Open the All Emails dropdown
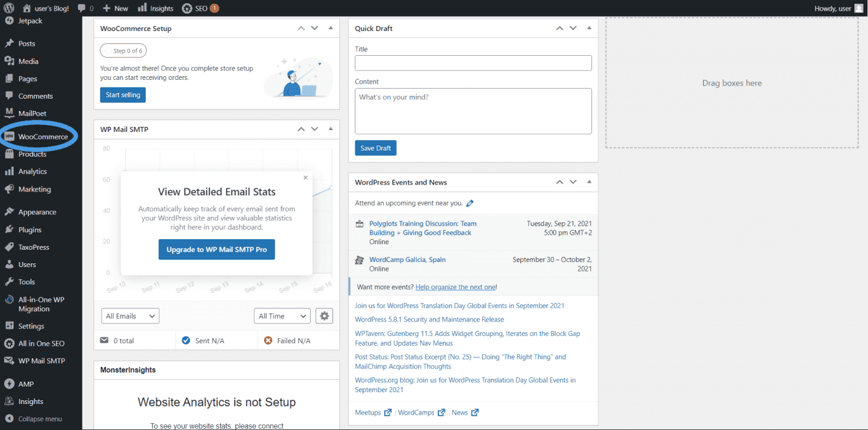868x430 pixels. coord(130,316)
